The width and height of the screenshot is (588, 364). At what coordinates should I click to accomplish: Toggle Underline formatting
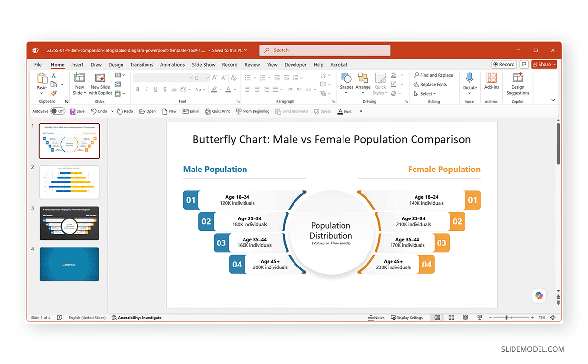click(156, 89)
